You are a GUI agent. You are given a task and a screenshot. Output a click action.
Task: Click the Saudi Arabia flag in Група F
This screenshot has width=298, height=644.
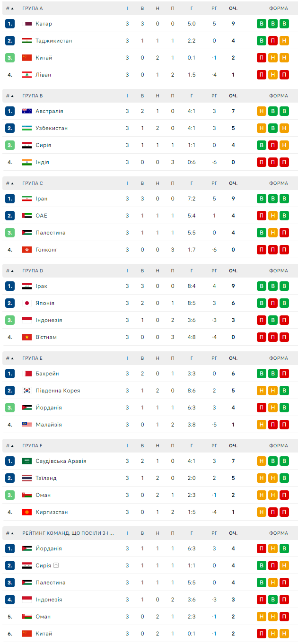pos(27,461)
